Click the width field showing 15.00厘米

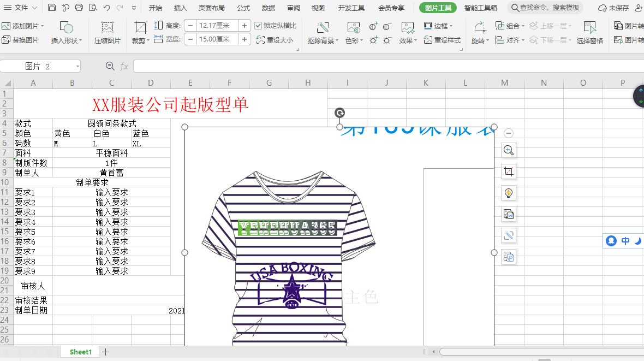217,39
